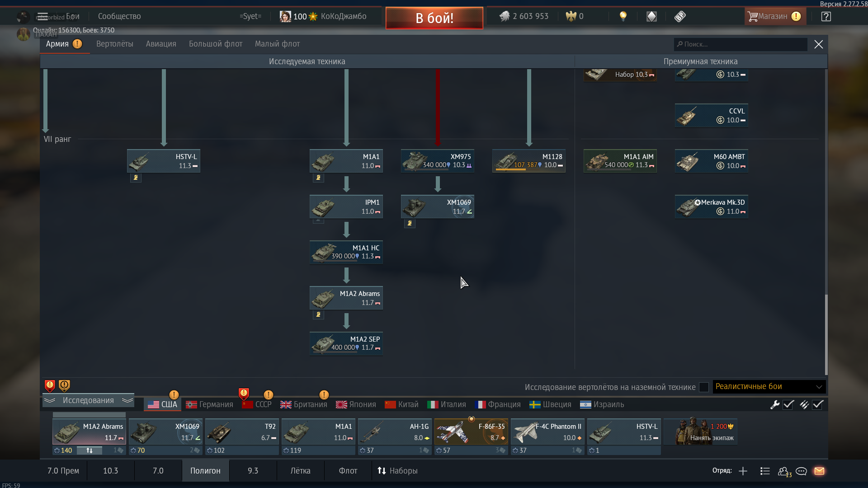Screen dimensions: 868x488
Task: Select the Germany nation tab
Action: click(x=209, y=404)
